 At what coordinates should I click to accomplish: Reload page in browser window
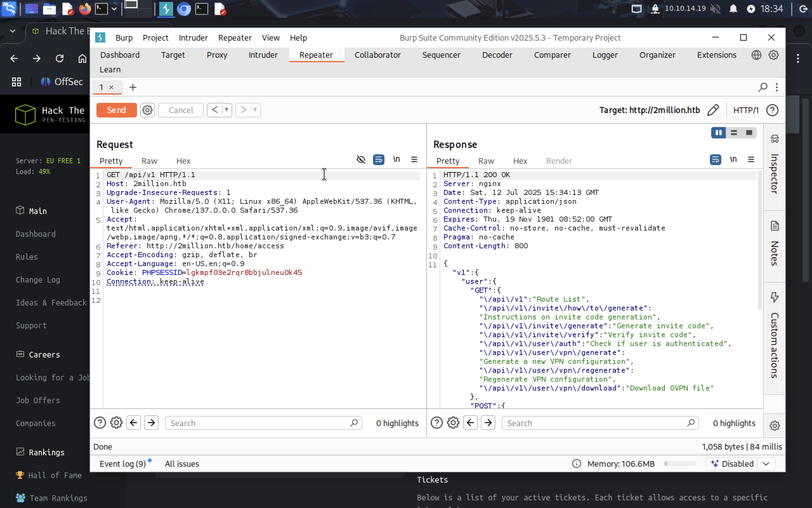[60, 58]
